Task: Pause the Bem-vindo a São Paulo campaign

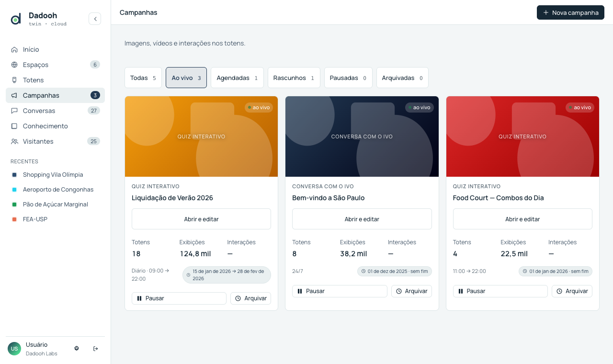Action: coord(340,291)
